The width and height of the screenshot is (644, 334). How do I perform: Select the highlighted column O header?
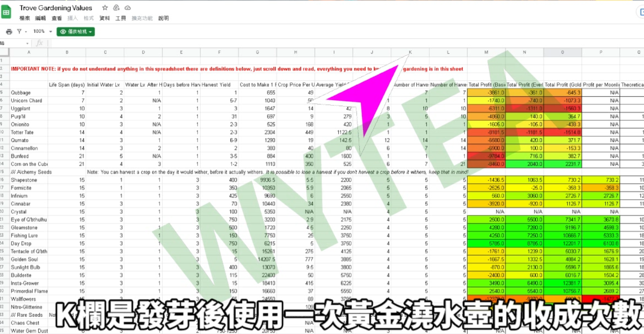click(x=563, y=52)
